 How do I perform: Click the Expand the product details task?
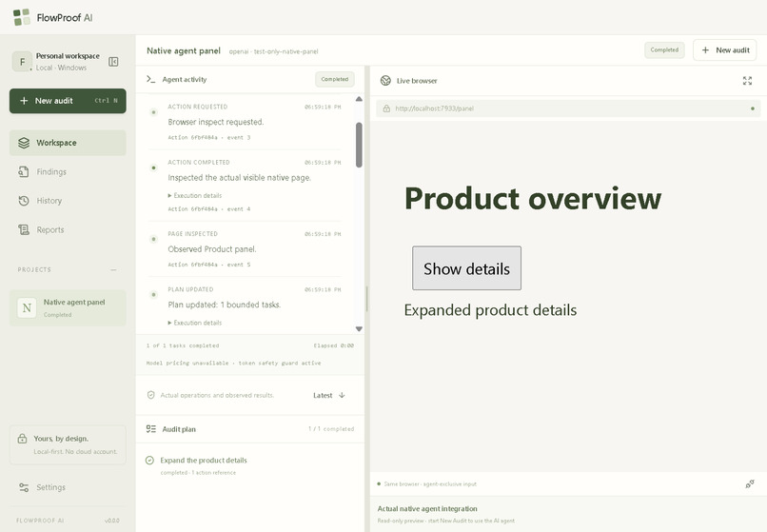click(x=249, y=465)
